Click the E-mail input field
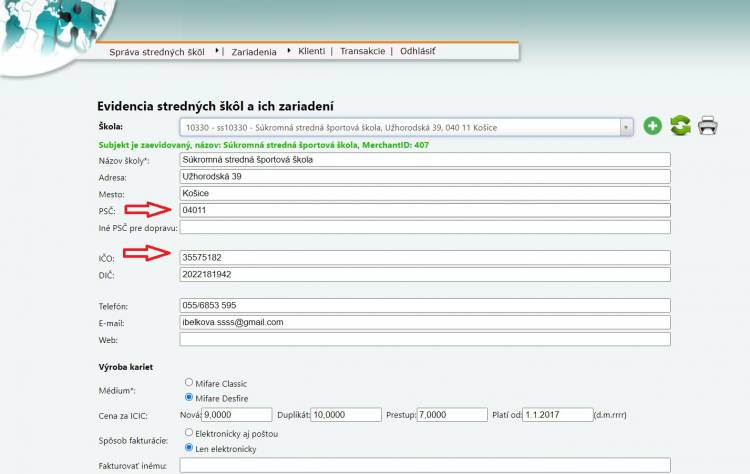This screenshot has height=474, width=750. [424, 322]
